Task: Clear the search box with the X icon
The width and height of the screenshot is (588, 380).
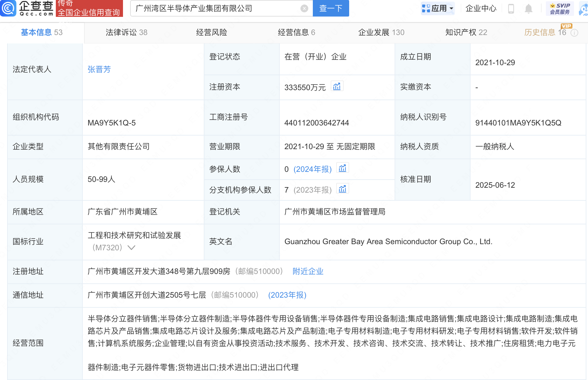Action: coord(304,8)
